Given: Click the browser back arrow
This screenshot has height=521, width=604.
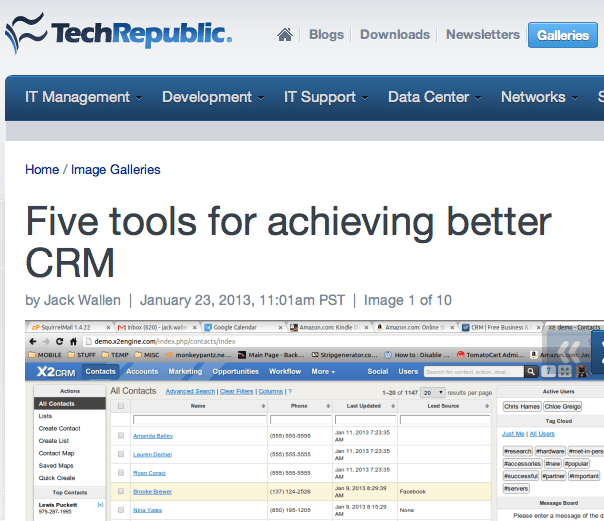Looking at the screenshot, I should pyautogui.click(x=33, y=341).
